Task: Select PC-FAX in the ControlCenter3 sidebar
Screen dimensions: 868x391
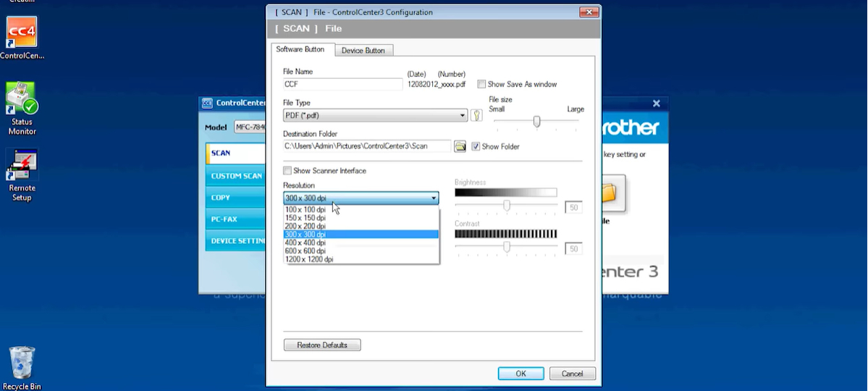Action: (236, 219)
